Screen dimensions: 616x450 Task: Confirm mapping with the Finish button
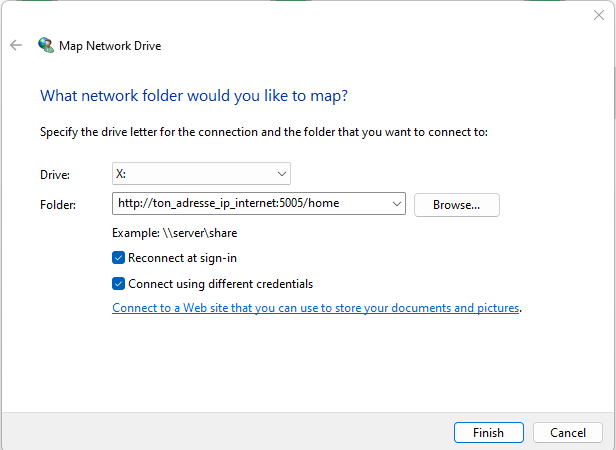[488, 433]
